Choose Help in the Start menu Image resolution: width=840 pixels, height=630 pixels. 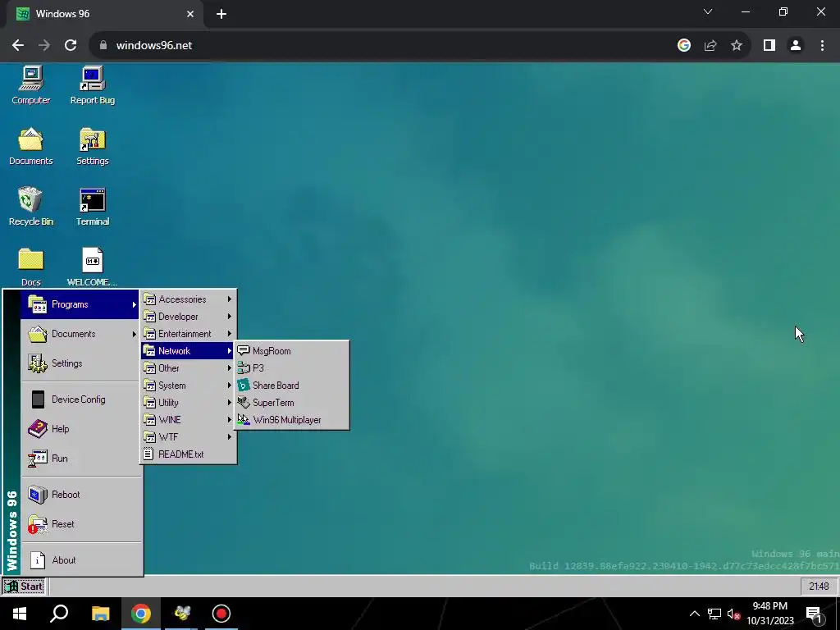[81, 428]
